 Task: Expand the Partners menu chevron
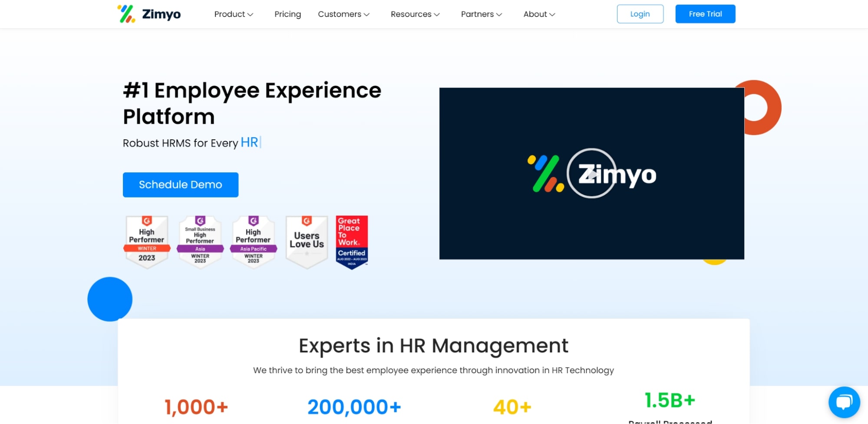coord(499,14)
